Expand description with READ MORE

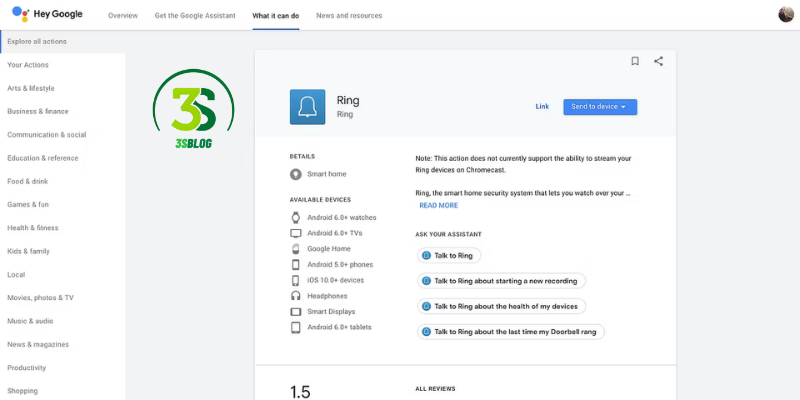coord(438,205)
